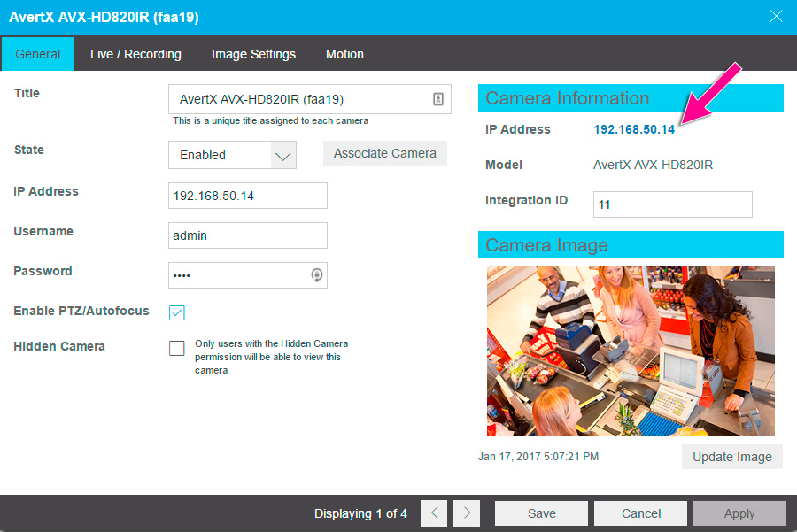Click the Displaying 1 of 4 text
The width and height of the screenshot is (797, 532).
360,513
